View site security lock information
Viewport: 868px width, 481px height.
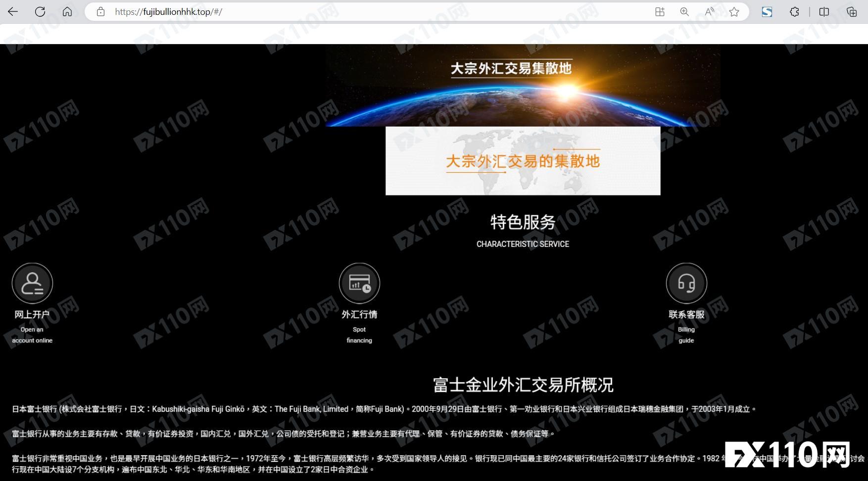coord(100,12)
